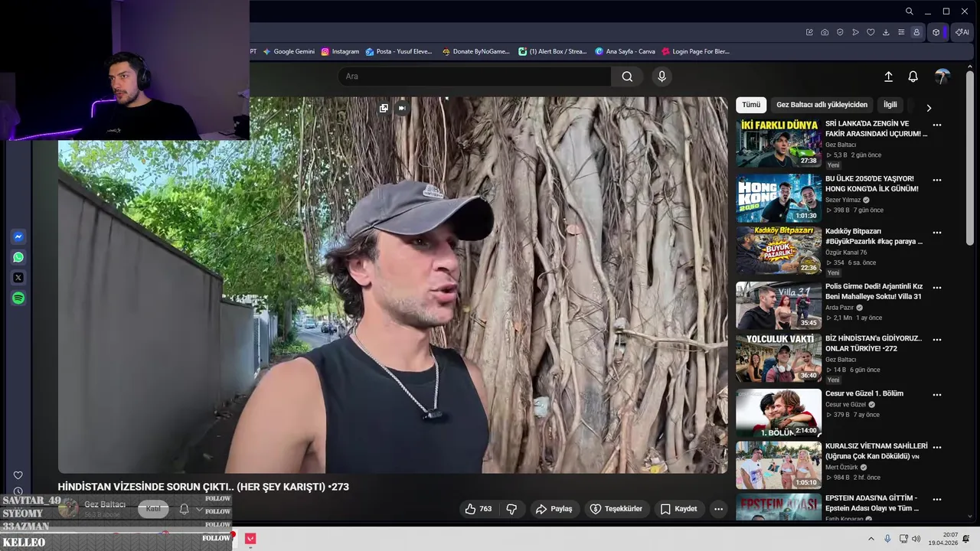Open the Donate ByNoGame bookmark
Image resolution: width=980 pixels, height=551 pixels.
click(x=475, y=51)
